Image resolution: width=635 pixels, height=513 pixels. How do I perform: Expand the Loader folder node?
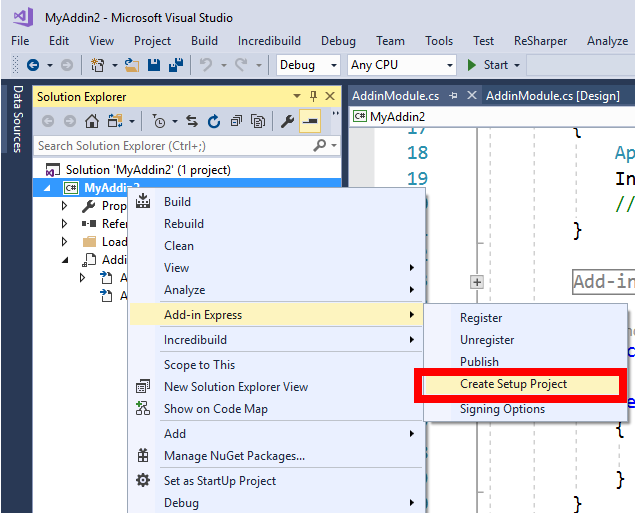click(64, 242)
